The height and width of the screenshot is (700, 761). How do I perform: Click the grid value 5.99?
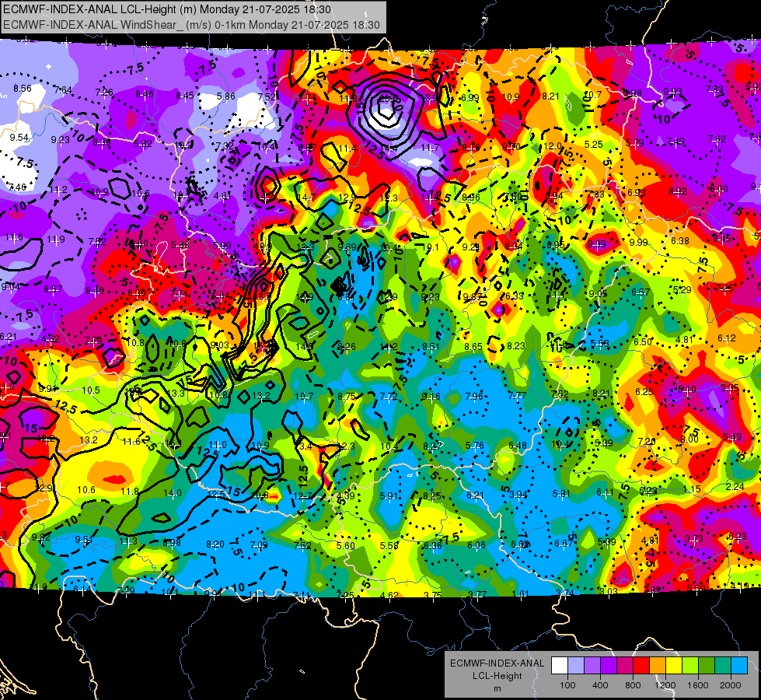(222, 246)
